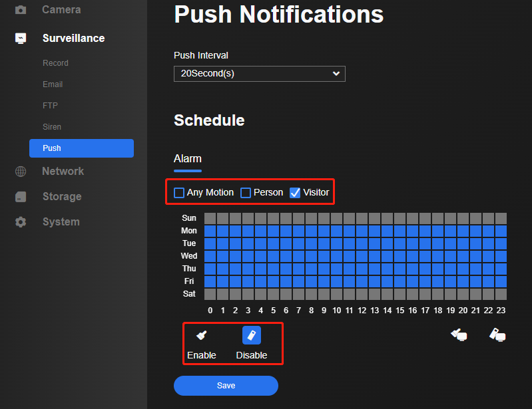Click the Monday hour 15 schedule cell
Image resolution: width=532 pixels, height=409 pixels.
point(399,231)
